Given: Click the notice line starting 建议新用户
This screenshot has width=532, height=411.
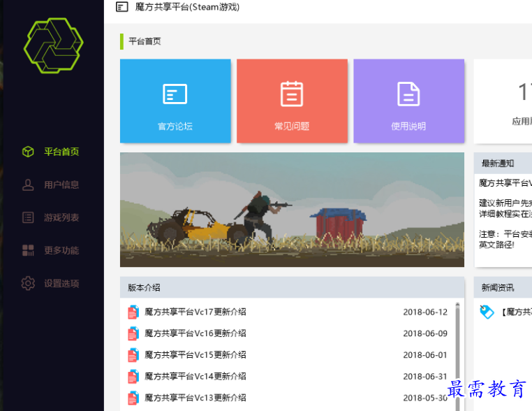Looking at the screenshot, I should tap(505, 203).
